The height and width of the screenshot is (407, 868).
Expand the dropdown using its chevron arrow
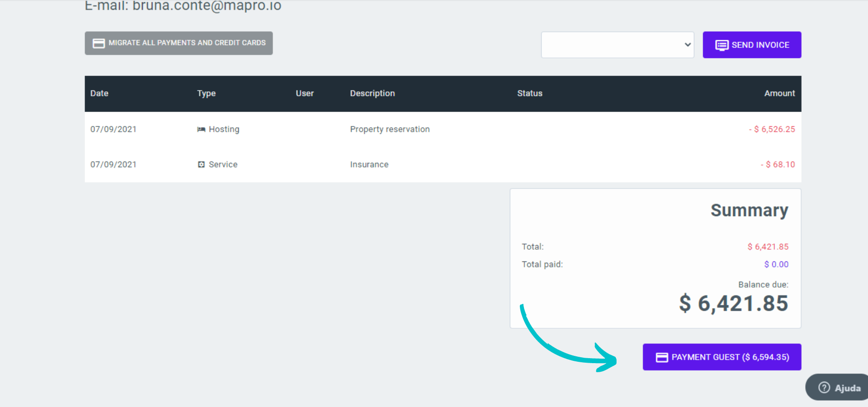click(687, 45)
